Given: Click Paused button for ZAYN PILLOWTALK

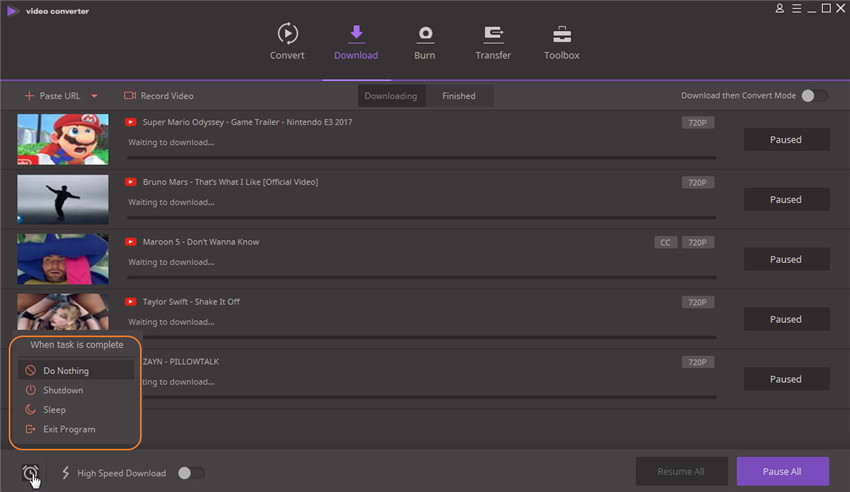Looking at the screenshot, I should coord(786,379).
